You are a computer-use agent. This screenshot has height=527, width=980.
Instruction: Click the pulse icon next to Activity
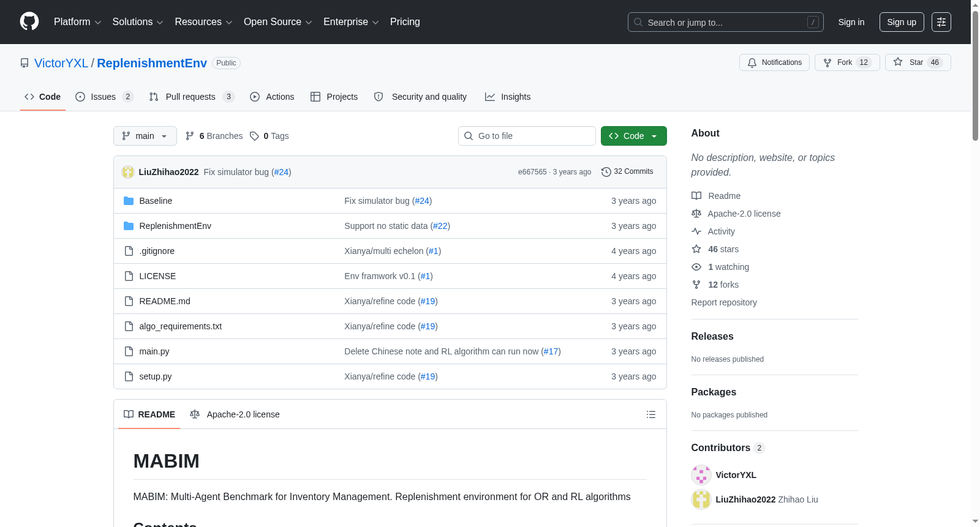click(x=696, y=231)
